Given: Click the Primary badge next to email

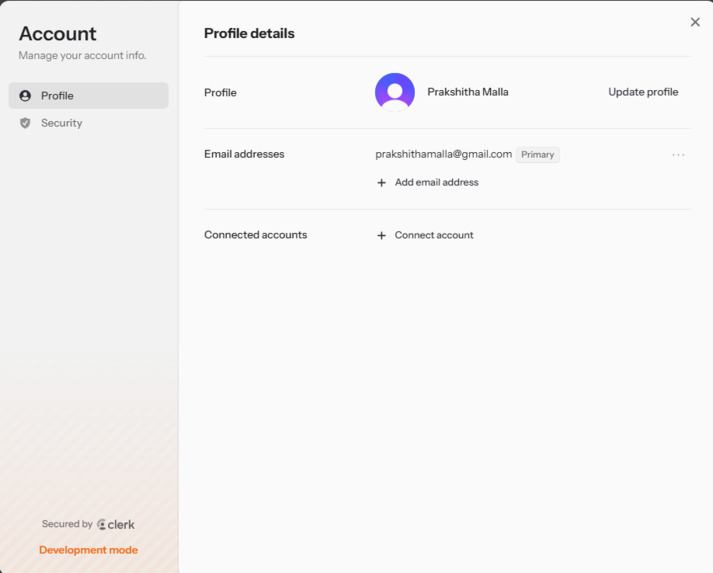Looking at the screenshot, I should pyautogui.click(x=537, y=155).
